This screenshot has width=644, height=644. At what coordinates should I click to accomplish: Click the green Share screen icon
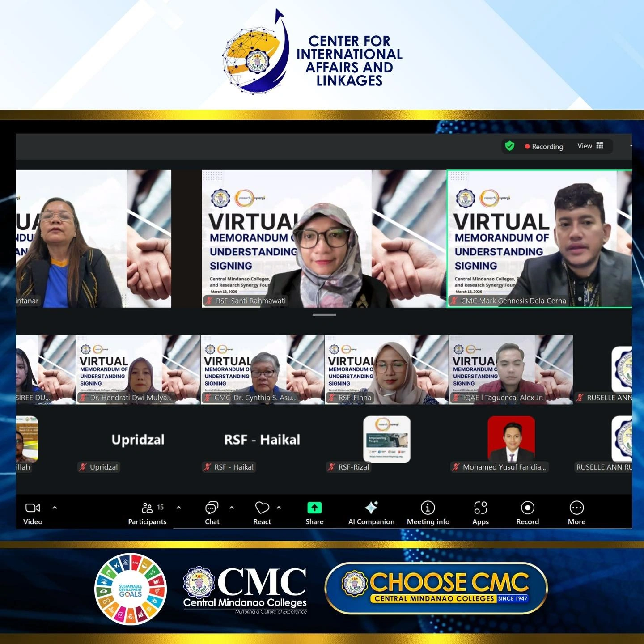(x=314, y=508)
